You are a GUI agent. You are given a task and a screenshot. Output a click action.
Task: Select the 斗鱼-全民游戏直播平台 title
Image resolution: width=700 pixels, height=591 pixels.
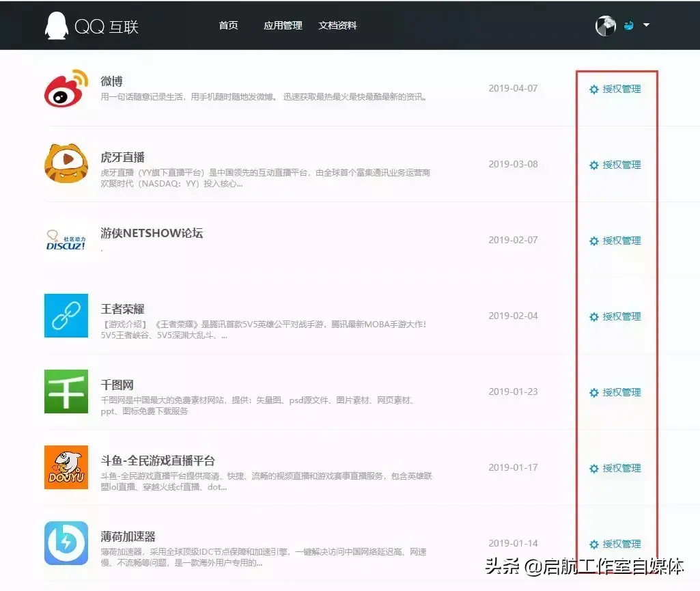pos(158,461)
